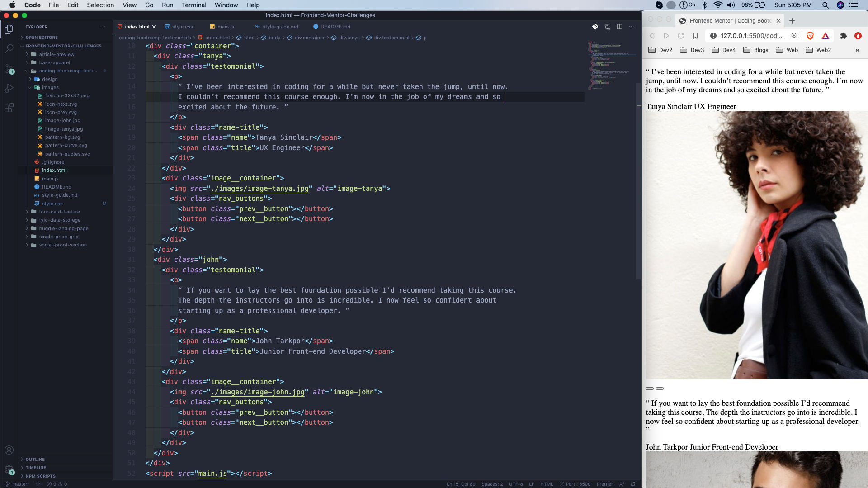Expand the four-card-feature folder
The height and width of the screenshot is (488, 868).
pos(65,212)
